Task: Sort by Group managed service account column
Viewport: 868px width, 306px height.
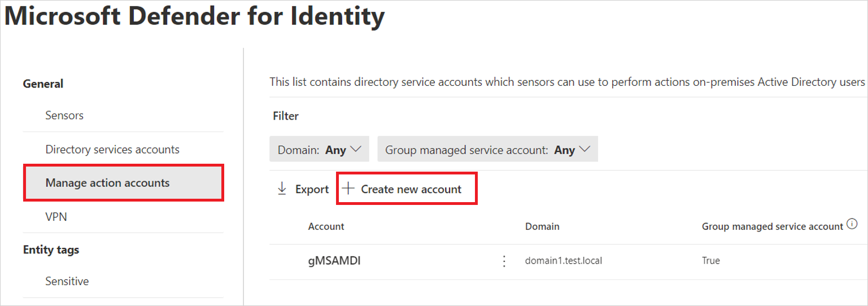Action: (772, 226)
